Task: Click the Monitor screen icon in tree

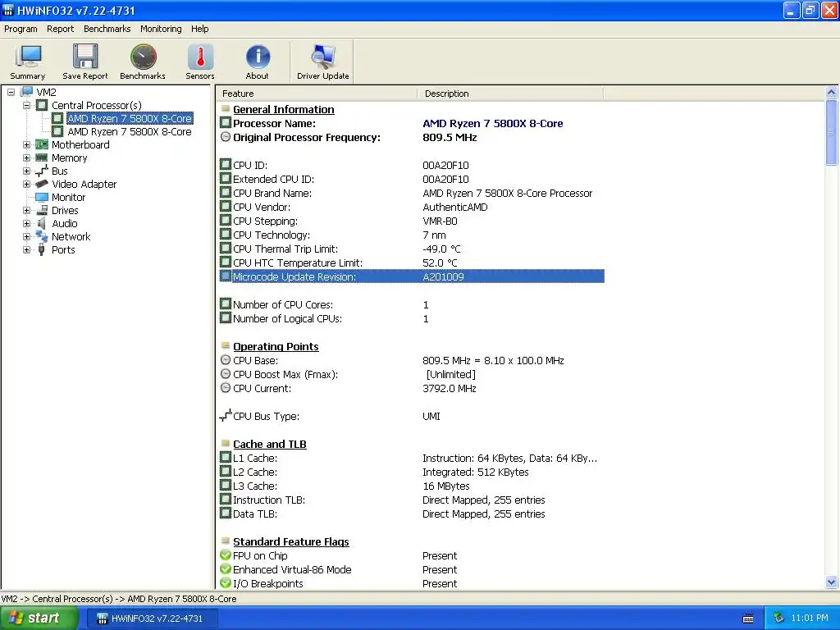Action: click(x=42, y=197)
